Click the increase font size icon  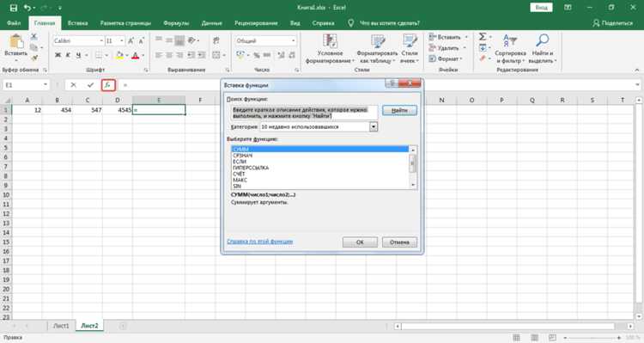point(131,40)
